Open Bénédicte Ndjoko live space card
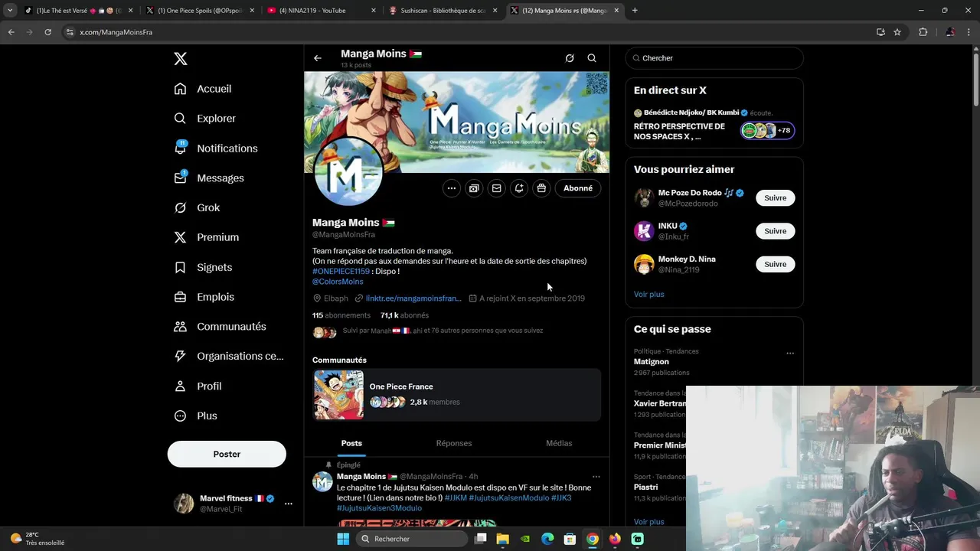Screen dimensions: 980x551 pos(714,125)
